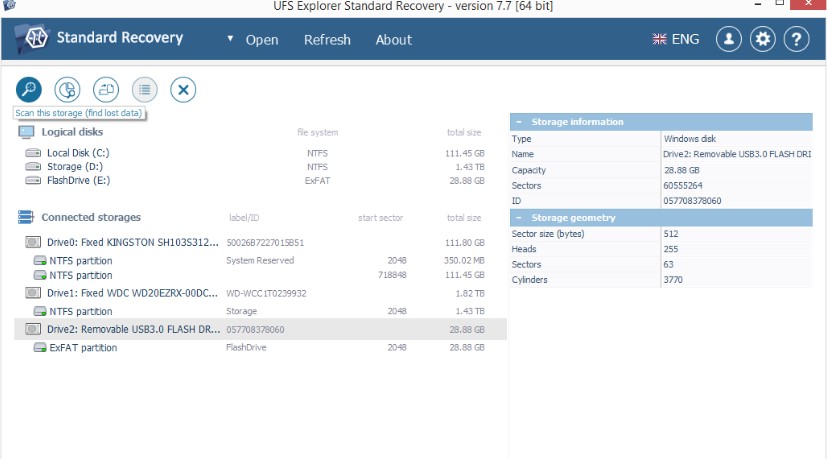Click the Connected storages icon
The image size is (827, 459).
pyautogui.click(x=26, y=217)
